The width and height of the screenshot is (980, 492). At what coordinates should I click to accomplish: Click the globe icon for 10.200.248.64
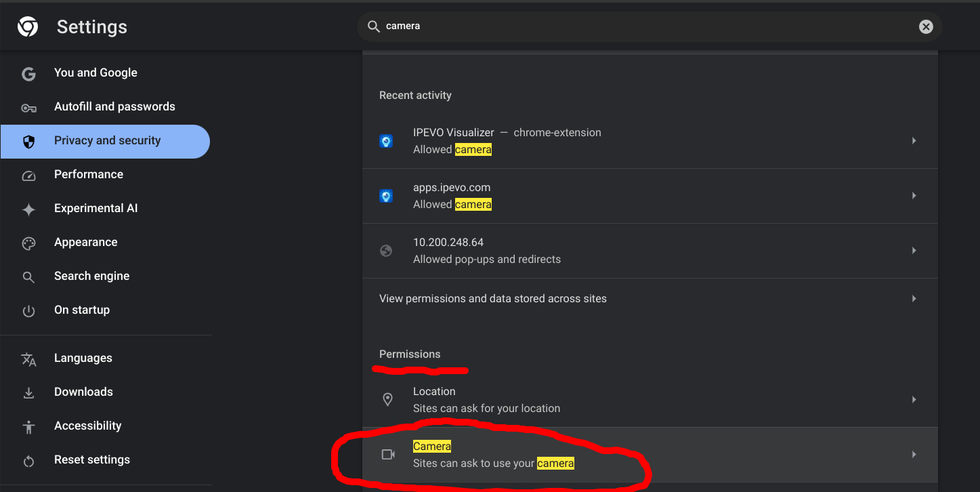pyautogui.click(x=386, y=251)
